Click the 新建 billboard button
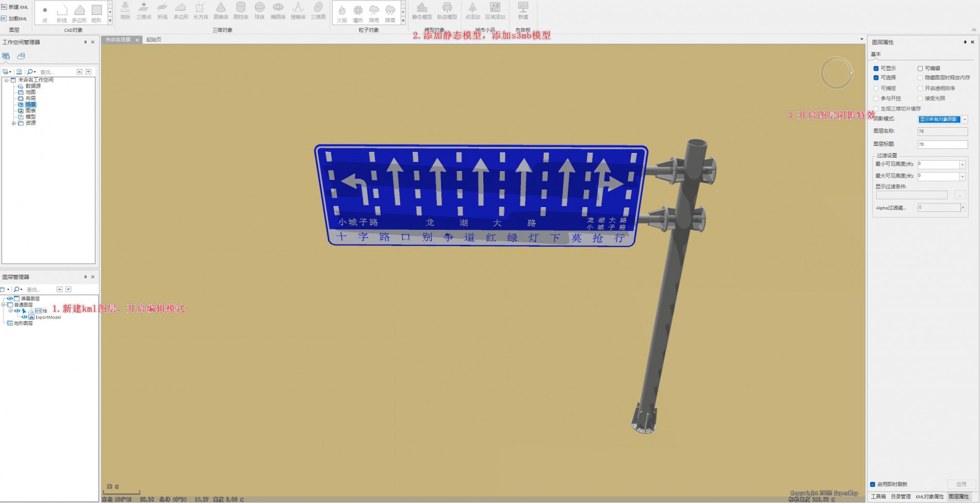The width and height of the screenshot is (980, 503). tap(523, 11)
